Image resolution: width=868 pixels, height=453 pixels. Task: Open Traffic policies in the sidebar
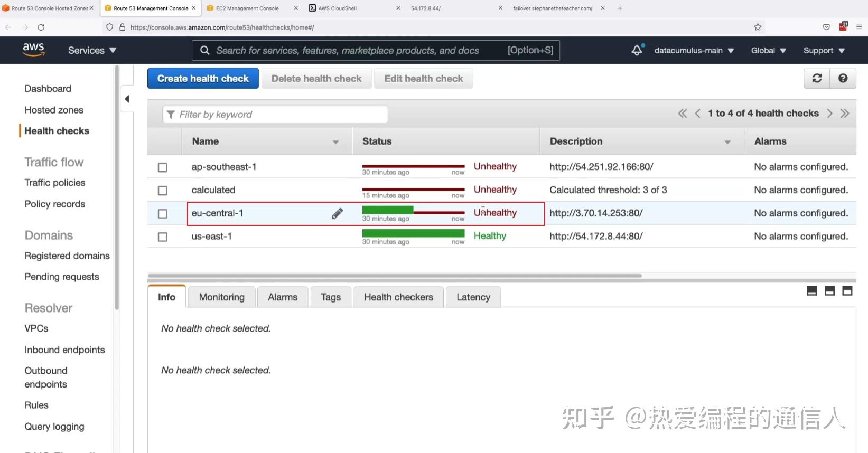[55, 183]
